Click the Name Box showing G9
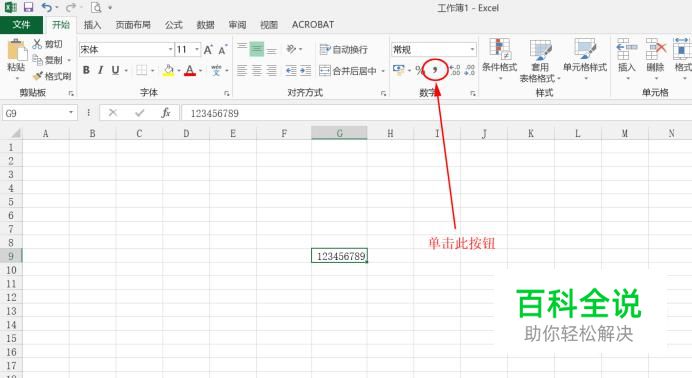Screen dimensions: 692x378 click(40, 113)
